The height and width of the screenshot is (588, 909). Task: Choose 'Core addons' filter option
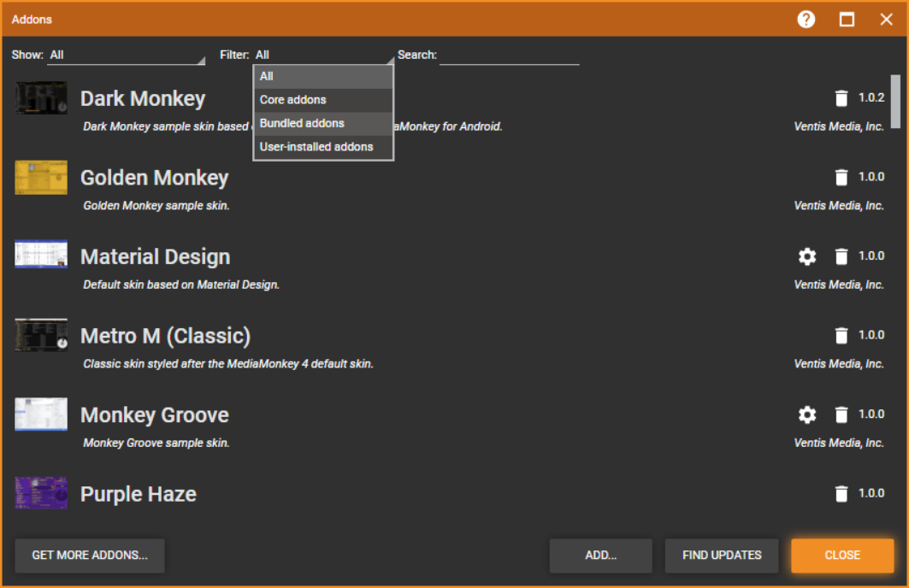pyautogui.click(x=323, y=100)
